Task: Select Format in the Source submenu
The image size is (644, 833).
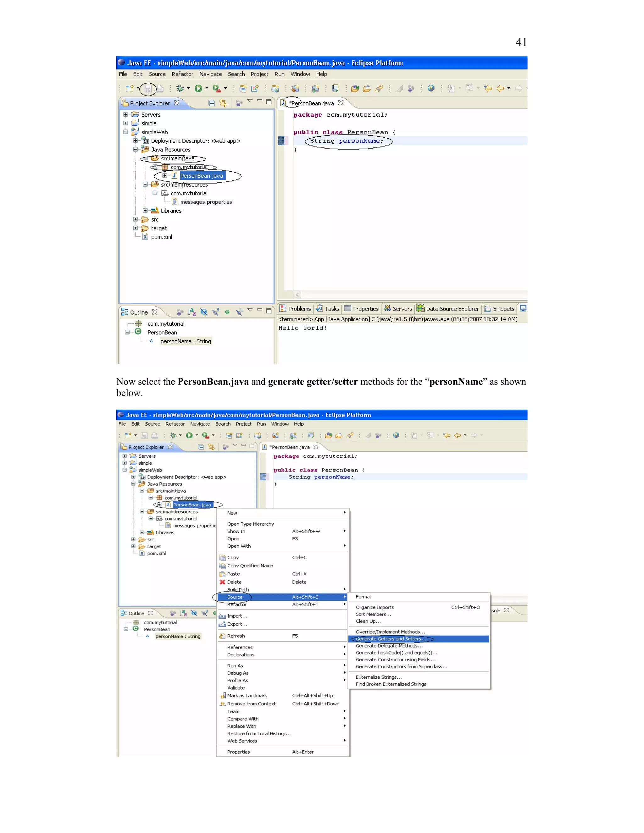Action: (419, 597)
